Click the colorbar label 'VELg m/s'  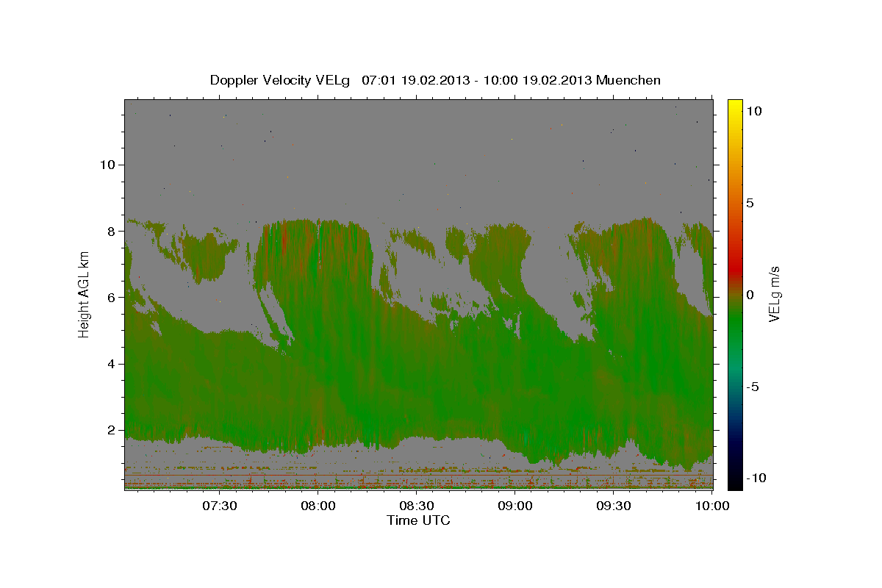click(x=774, y=295)
